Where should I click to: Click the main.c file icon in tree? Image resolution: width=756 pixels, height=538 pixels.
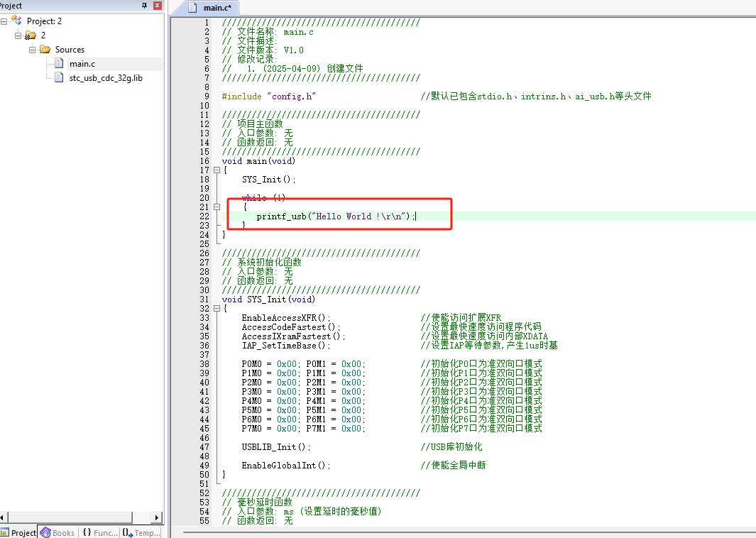tap(59, 63)
